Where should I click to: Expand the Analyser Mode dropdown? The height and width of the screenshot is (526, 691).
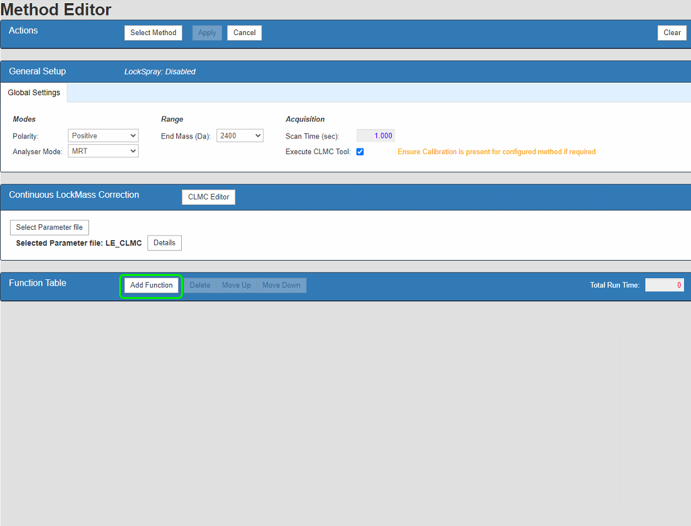click(103, 151)
